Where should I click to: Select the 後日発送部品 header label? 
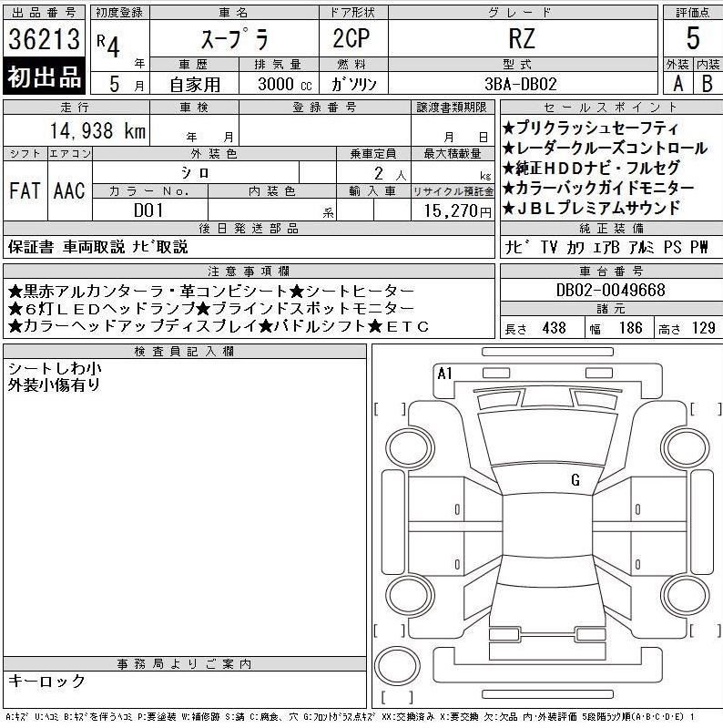pos(249,228)
